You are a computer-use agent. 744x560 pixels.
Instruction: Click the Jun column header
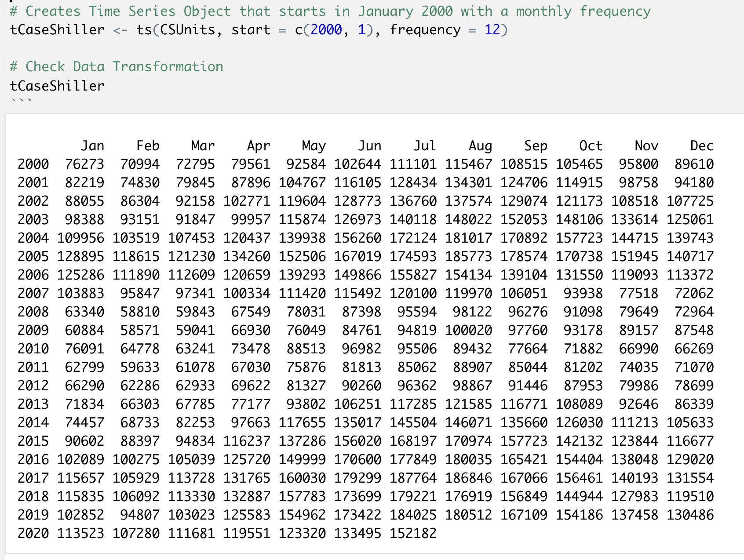(x=369, y=146)
